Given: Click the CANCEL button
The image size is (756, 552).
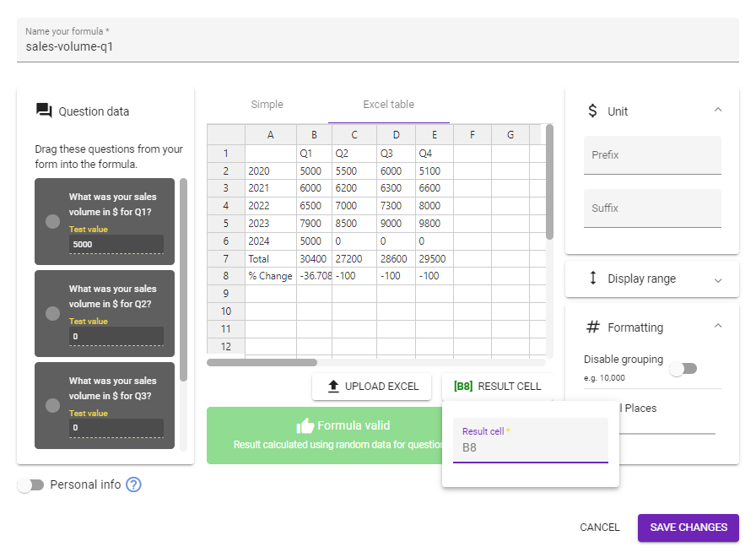Looking at the screenshot, I should (599, 528).
